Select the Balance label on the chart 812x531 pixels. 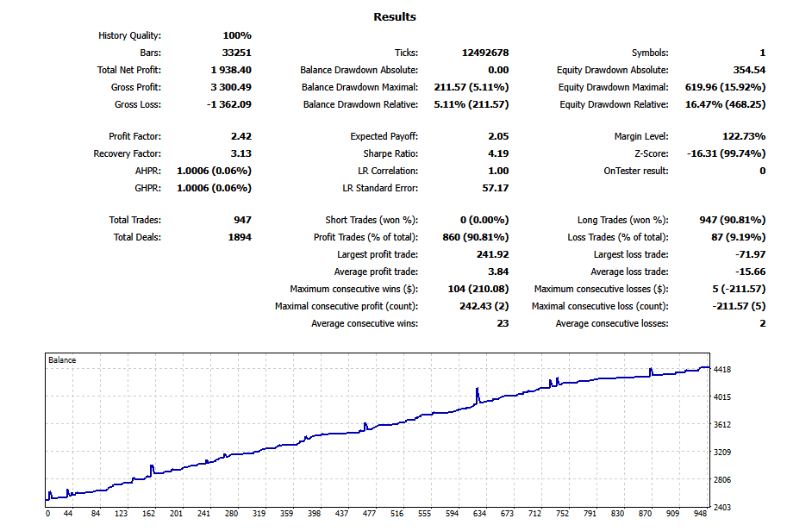click(64, 360)
